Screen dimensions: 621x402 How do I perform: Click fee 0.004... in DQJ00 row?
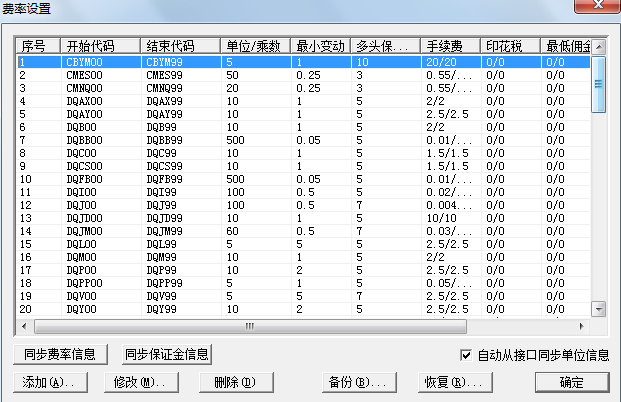[x=449, y=205]
